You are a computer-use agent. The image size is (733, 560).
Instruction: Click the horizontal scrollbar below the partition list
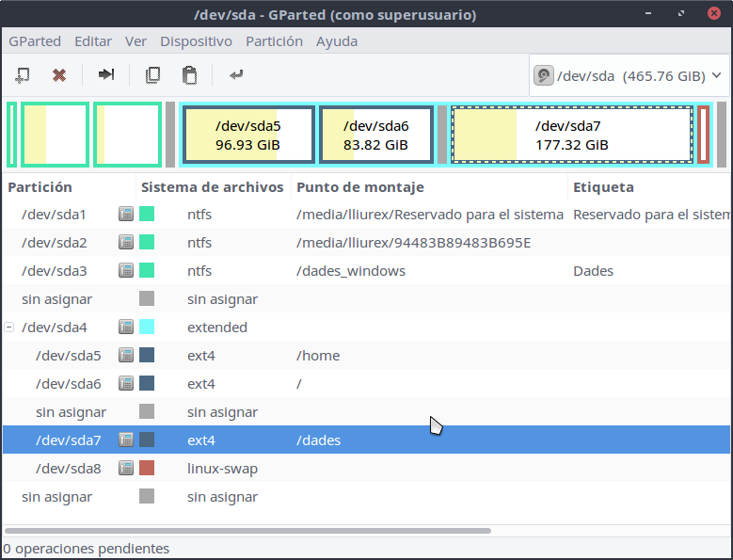247,531
